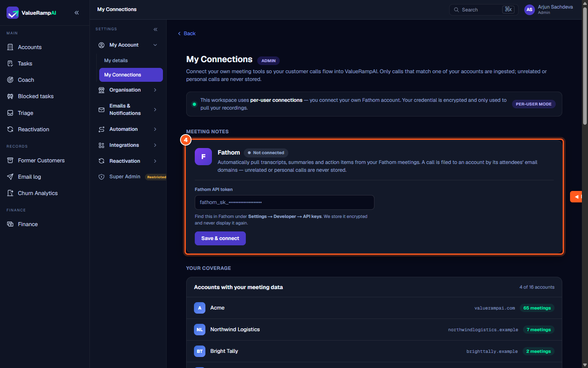Image resolution: width=588 pixels, height=368 pixels.
Task: Collapse the My Account section chevron
Action: tap(155, 45)
